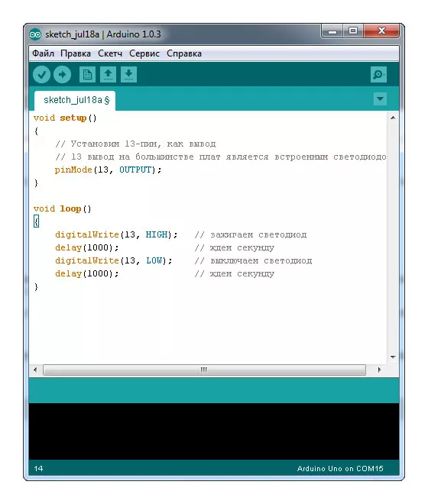Open the Справка menu

(184, 53)
